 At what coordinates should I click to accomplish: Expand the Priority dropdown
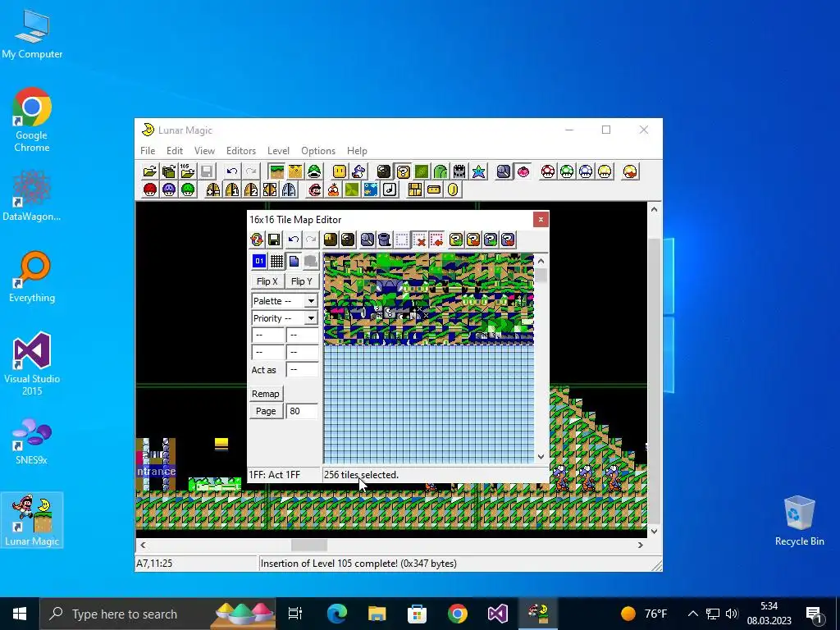pos(311,318)
